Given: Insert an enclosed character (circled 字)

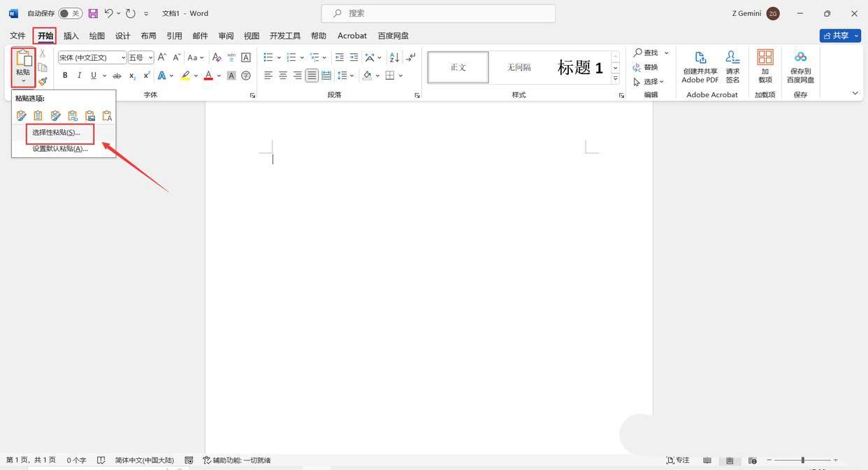Looking at the screenshot, I should point(246,76).
